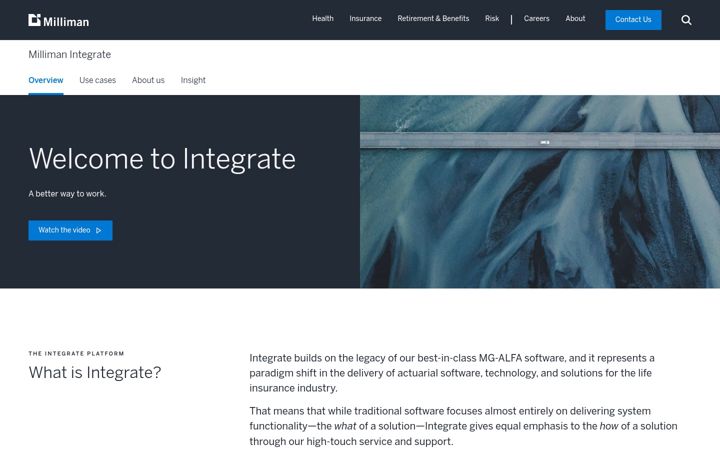
Task: Open the search magnifier icon
Action: (x=686, y=20)
